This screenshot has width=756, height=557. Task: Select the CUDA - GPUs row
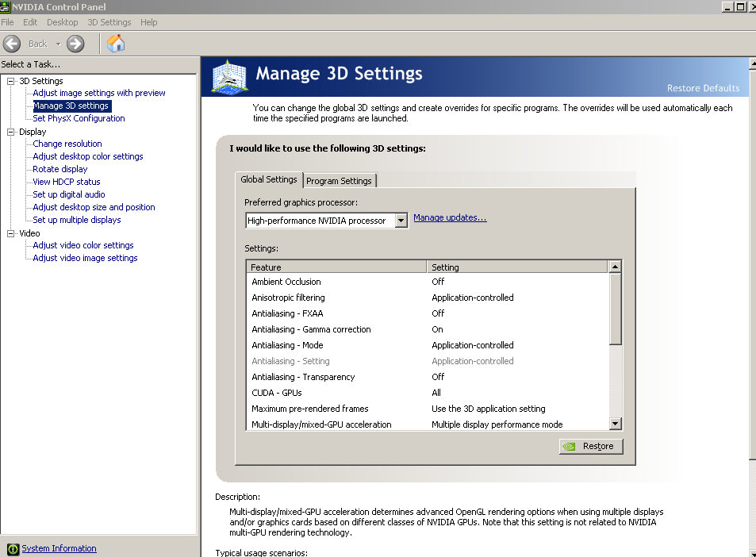[x=427, y=393]
